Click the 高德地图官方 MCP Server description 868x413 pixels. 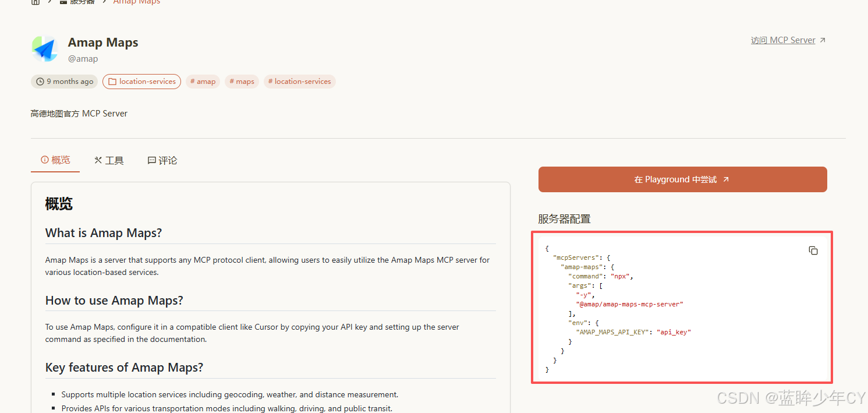pos(79,114)
